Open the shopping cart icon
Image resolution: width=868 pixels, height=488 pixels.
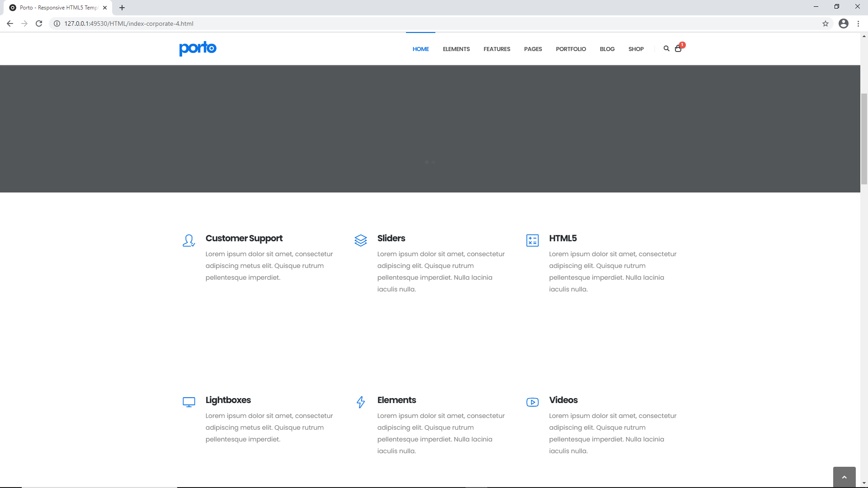coord(678,48)
